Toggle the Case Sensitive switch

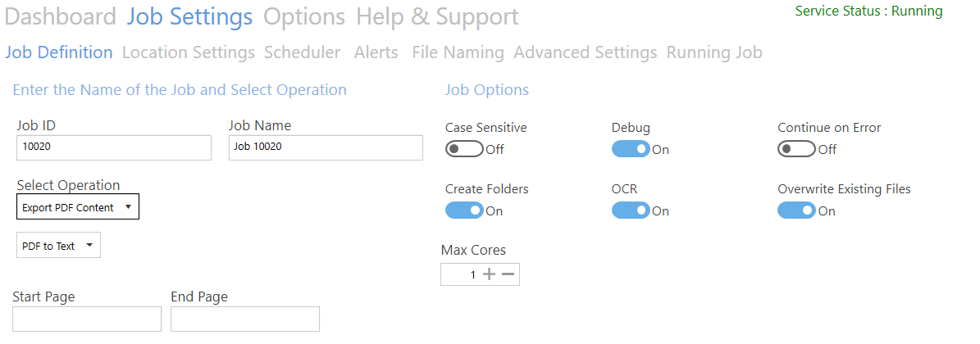point(464,149)
